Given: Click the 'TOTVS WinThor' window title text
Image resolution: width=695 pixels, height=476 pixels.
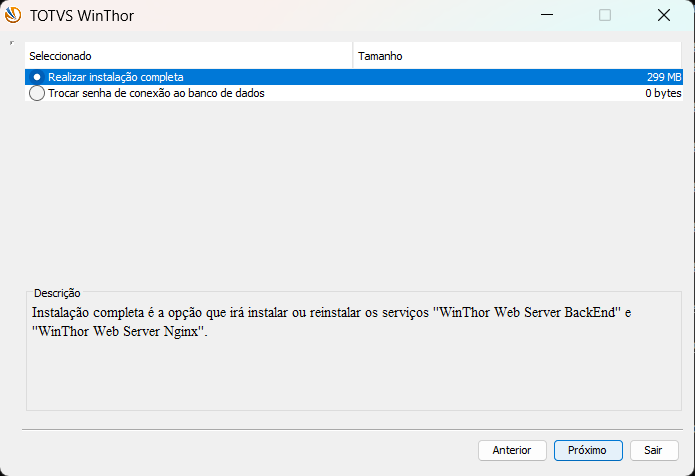Looking at the screenshot, I should [x=82, y=16].
